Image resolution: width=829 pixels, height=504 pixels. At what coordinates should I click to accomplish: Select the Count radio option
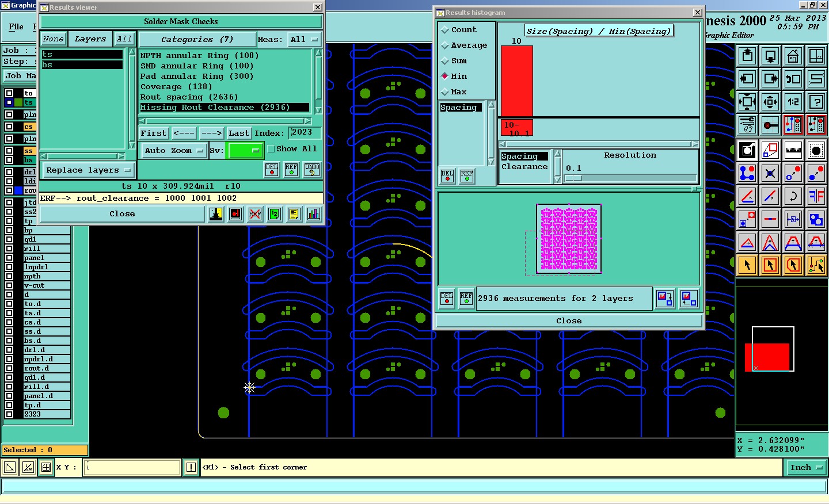click(x=445, y=30)
